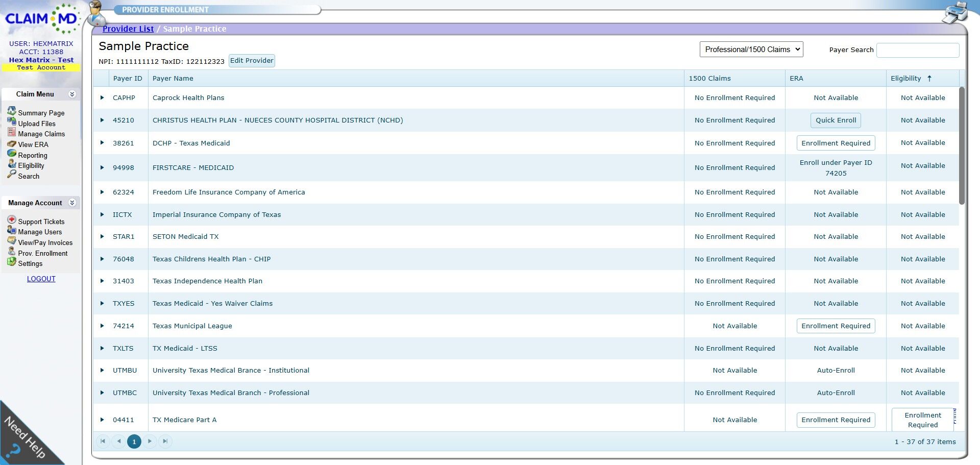Click the Prov. Enrollment icon
The width and height of the screenshot is (980, 465).
pos(11,251)
